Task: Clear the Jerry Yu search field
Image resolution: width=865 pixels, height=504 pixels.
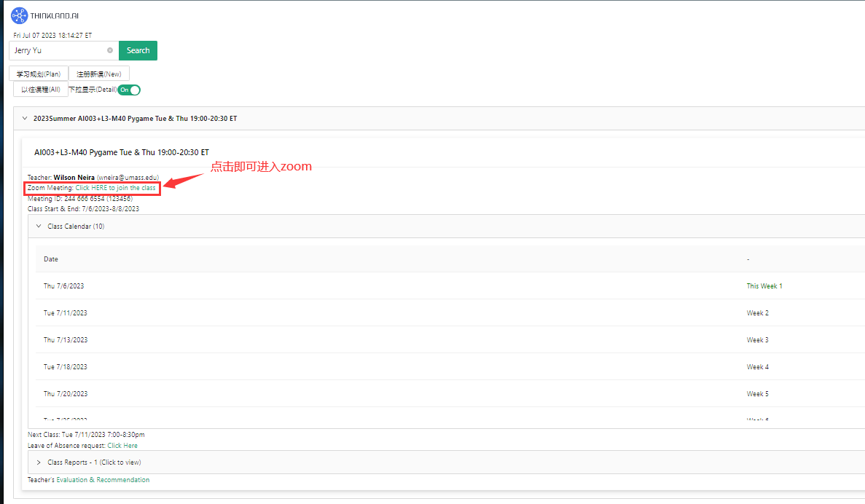Action: 110,51
